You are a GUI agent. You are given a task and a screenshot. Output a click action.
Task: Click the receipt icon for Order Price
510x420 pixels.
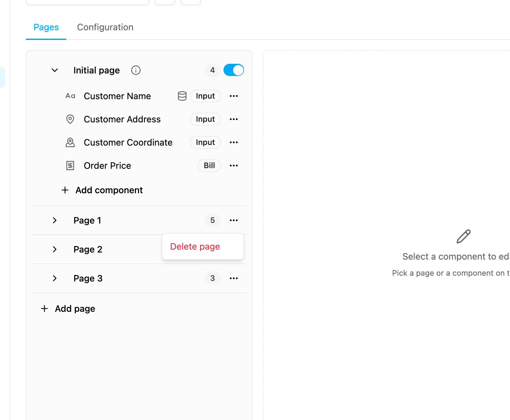(x=70, y=166)
